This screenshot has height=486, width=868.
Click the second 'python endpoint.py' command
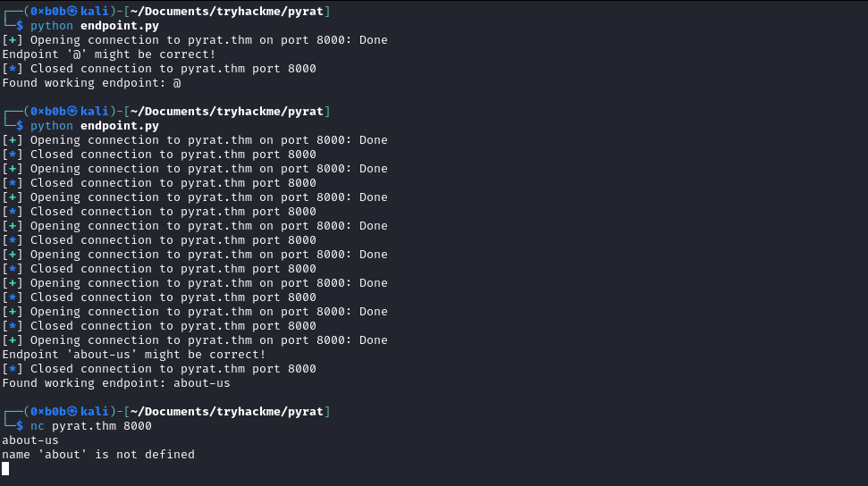tap(94, 126)
